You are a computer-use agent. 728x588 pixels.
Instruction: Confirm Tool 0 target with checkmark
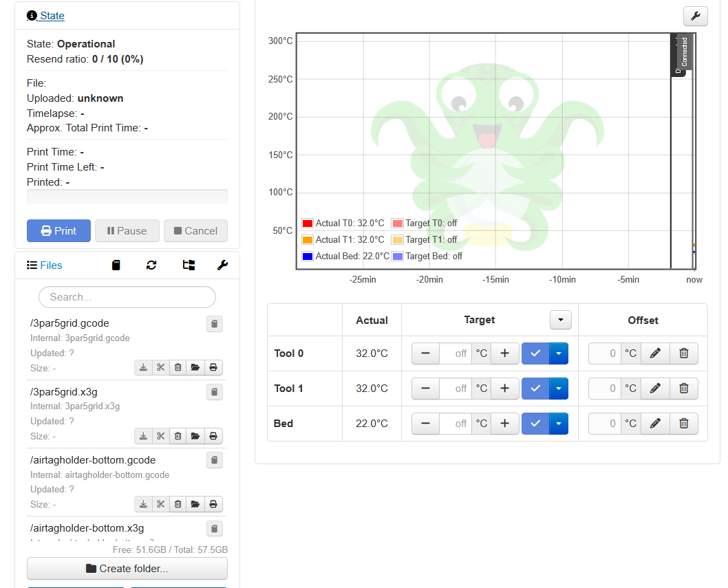click(535, 353)
